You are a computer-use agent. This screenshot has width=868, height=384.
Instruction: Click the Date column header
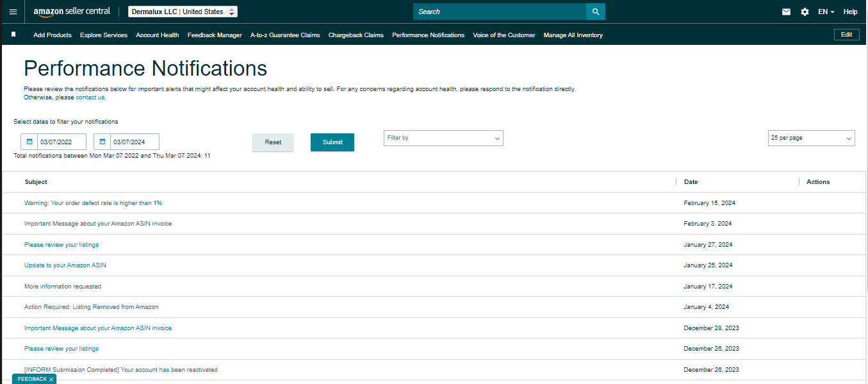pyautogui.click(x=691, y=182)
